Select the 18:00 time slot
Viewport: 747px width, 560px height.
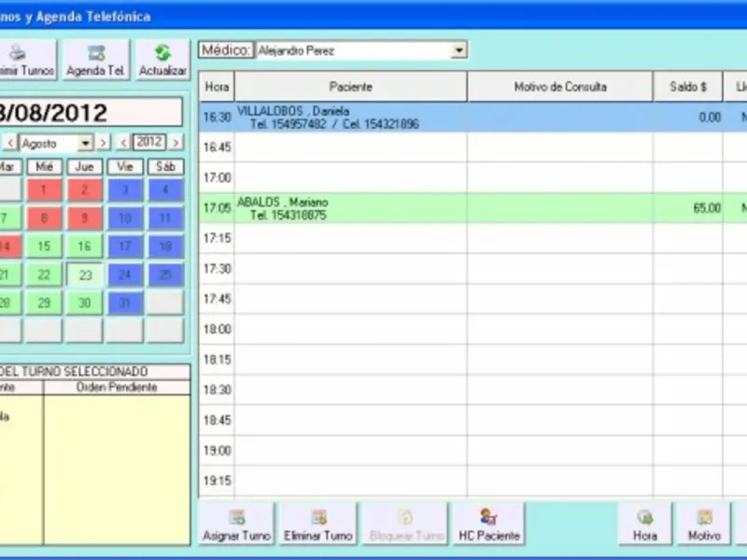[x=473, y=329]
